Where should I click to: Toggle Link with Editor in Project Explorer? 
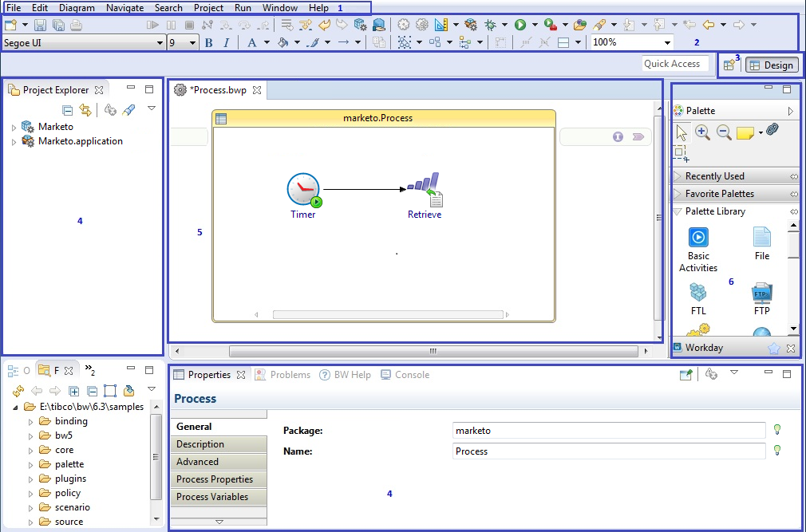[85, 110]
